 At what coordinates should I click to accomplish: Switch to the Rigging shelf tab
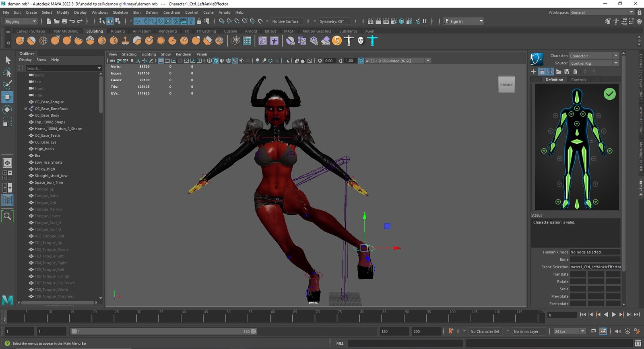tap(118, 31)
